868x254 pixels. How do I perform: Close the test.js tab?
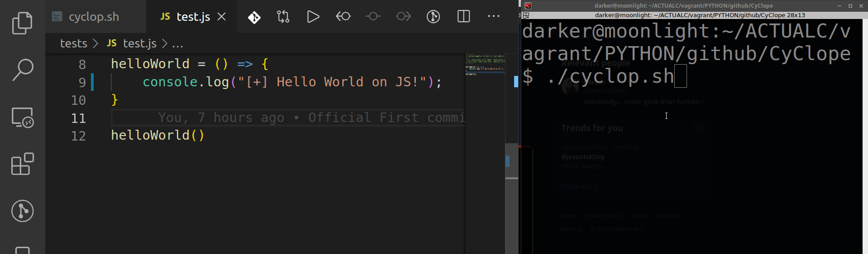(222, 17)
